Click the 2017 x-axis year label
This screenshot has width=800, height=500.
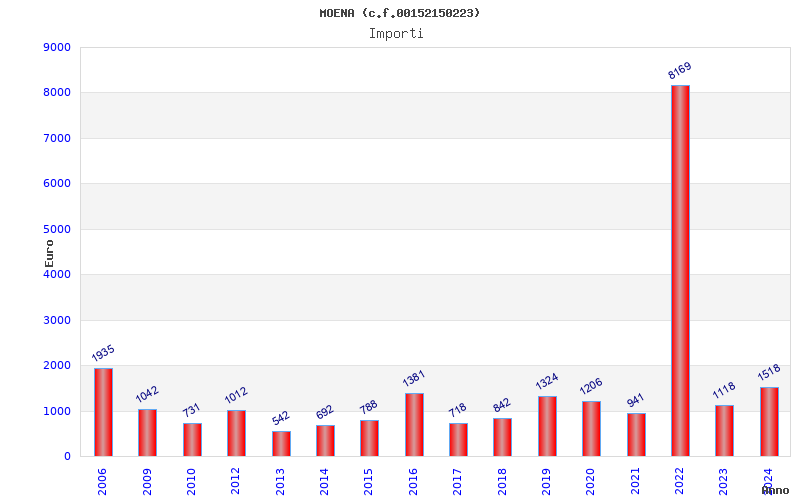[x=458, y=482]
